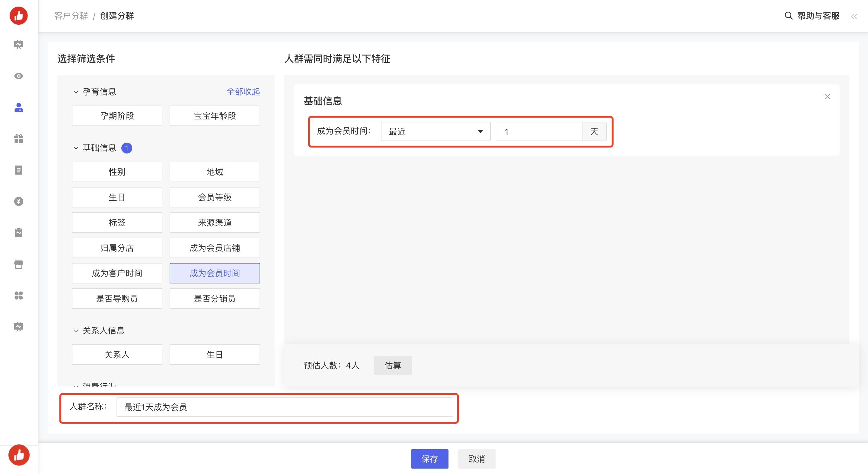Click the 预估人数：4人 text
The image size is (868, 474).
[x=332, y=365]
